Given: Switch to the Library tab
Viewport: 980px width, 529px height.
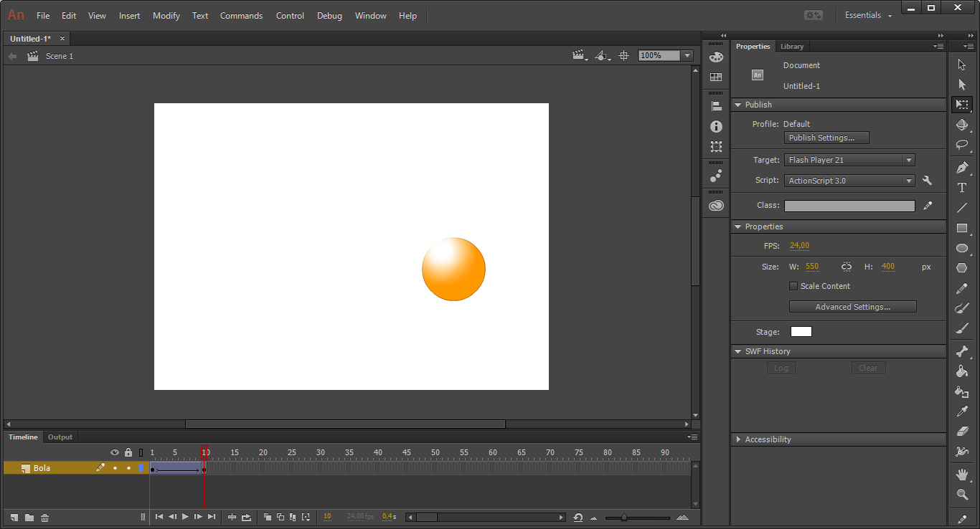Looking at the screenshot, I should pos(792,47).
